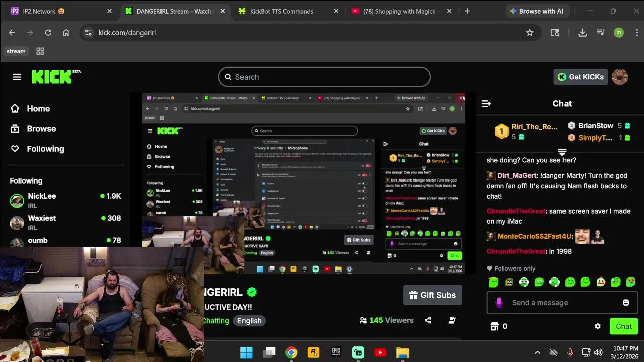Click the green verified badge beside channel name
644x362 pixels.
point(252,292)
